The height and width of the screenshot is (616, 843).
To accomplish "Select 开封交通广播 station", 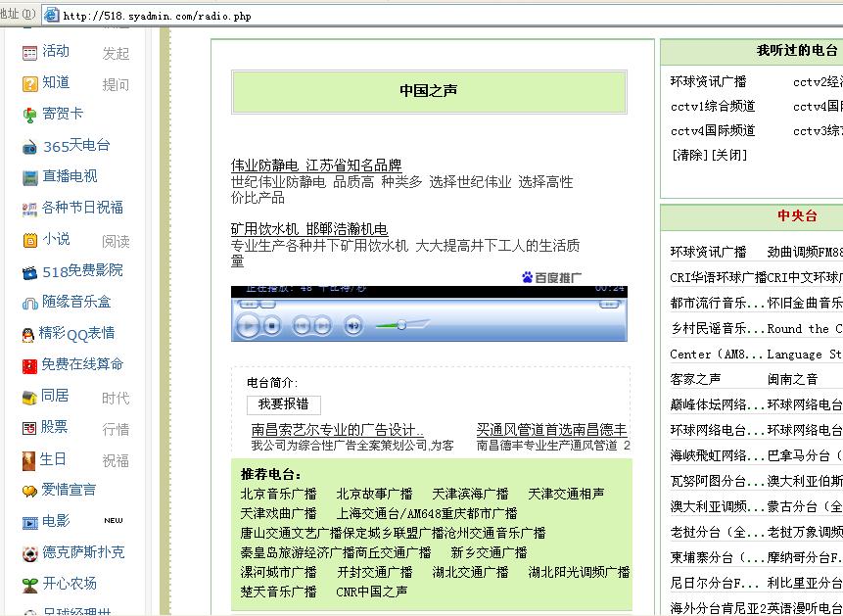I will (374, 572).
